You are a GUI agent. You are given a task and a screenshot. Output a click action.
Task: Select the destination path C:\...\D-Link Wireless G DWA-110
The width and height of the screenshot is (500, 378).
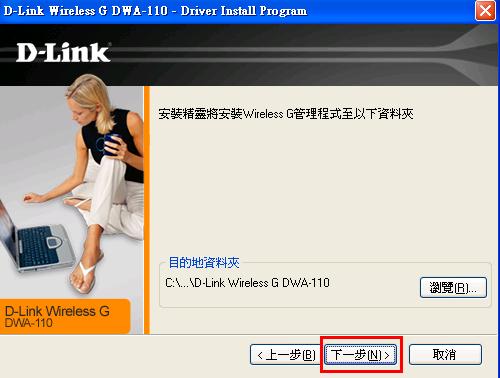tap(247, 283)
